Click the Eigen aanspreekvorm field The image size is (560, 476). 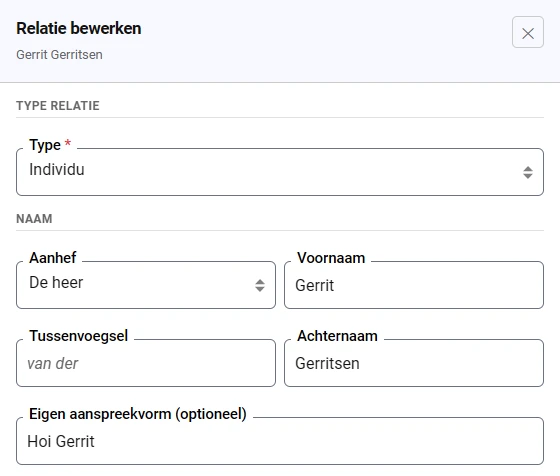coord(280,441)
